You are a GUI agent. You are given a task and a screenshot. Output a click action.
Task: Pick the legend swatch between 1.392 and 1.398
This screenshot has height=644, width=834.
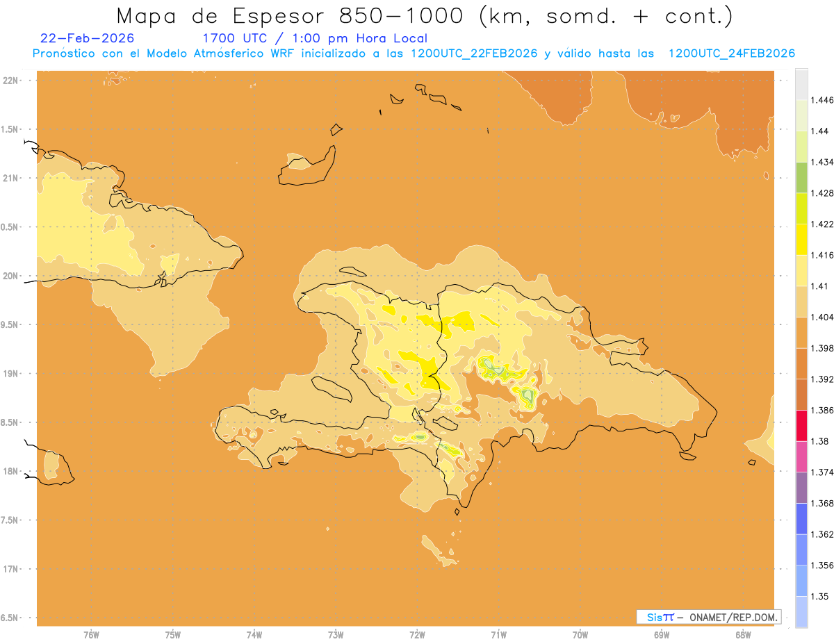801,363
